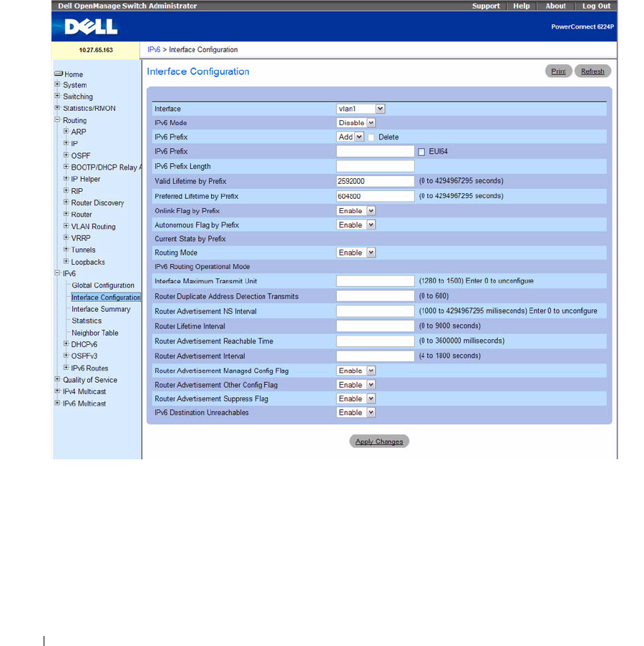This screenshot has width=644, height=646.
Task: Click Apply Changes button
Action: click(x=379, y=441)
